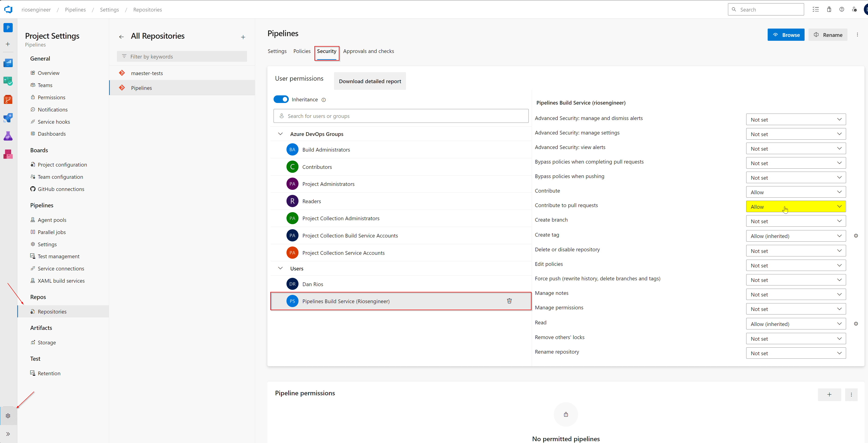Open Repos icon in left sidebar
The image size is (868, 443).
(x=8, y=100)
